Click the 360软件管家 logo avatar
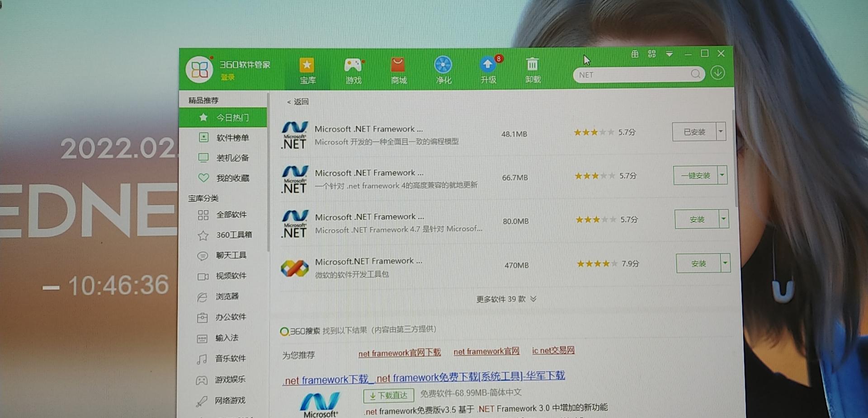 (199, 70)
